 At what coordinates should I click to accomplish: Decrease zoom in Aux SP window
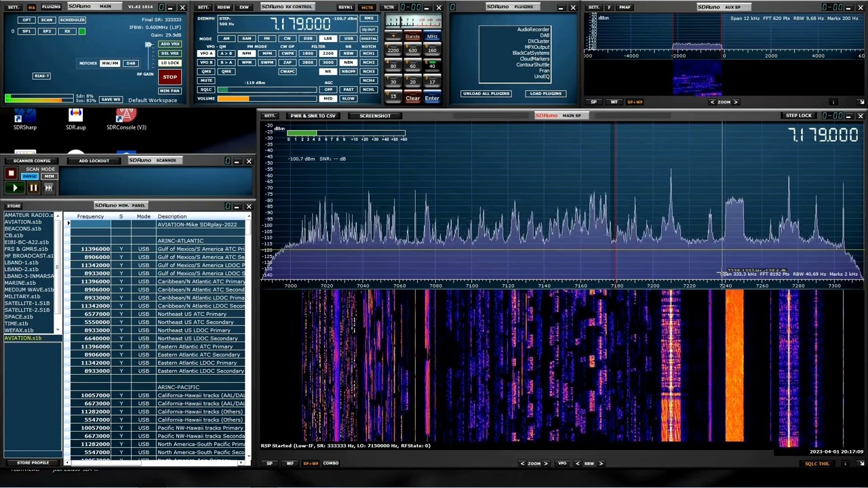(712, 102)
